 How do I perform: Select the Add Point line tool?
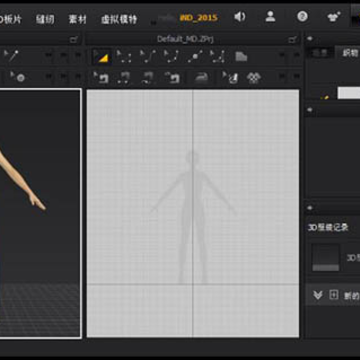(x=195, y=57)
